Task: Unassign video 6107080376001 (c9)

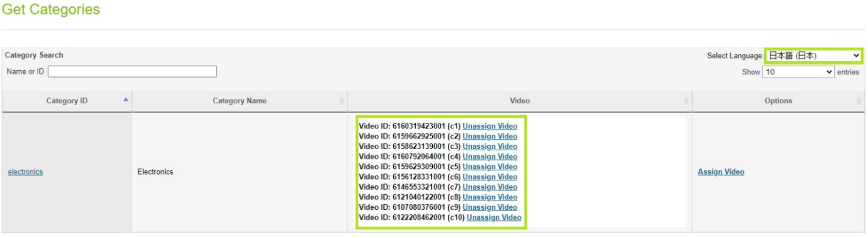Action: point(490,207)
